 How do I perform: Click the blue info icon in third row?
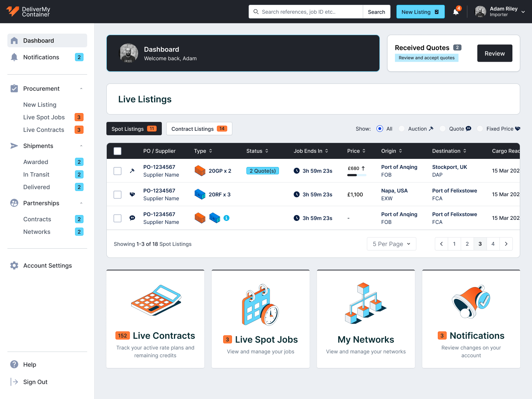pos(226,218)
